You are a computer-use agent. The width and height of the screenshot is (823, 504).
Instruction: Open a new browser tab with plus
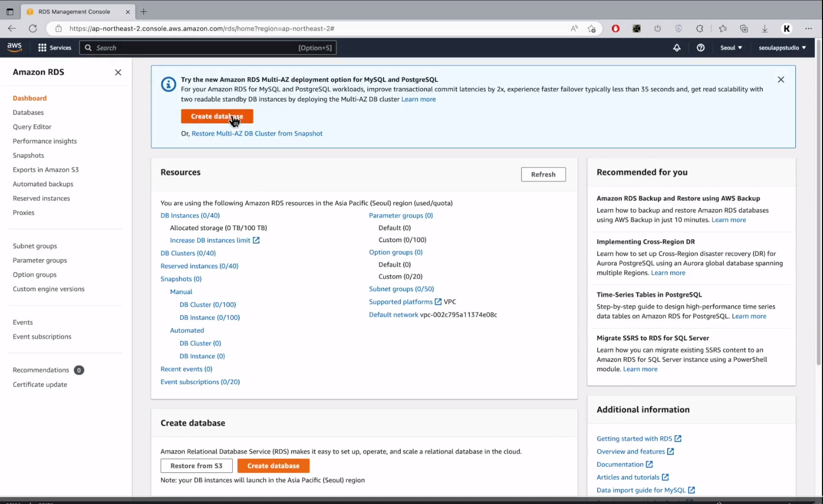click(143, 11)
